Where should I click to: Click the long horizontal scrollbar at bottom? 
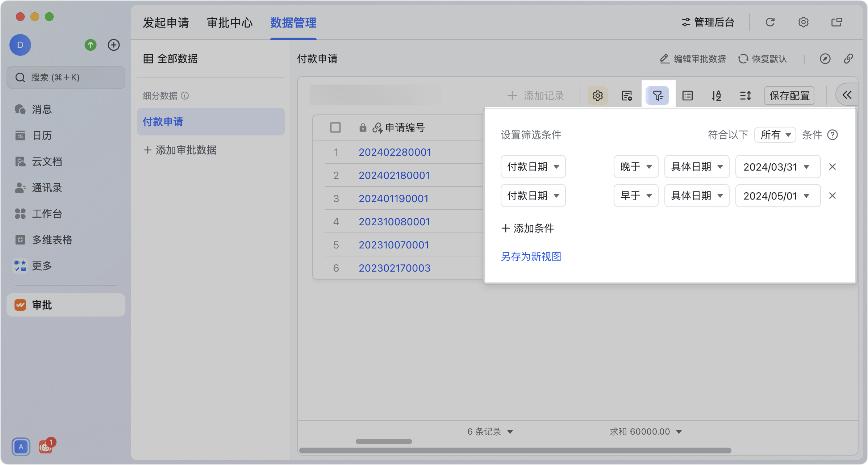pyautogui.click(x=515, y=451)
